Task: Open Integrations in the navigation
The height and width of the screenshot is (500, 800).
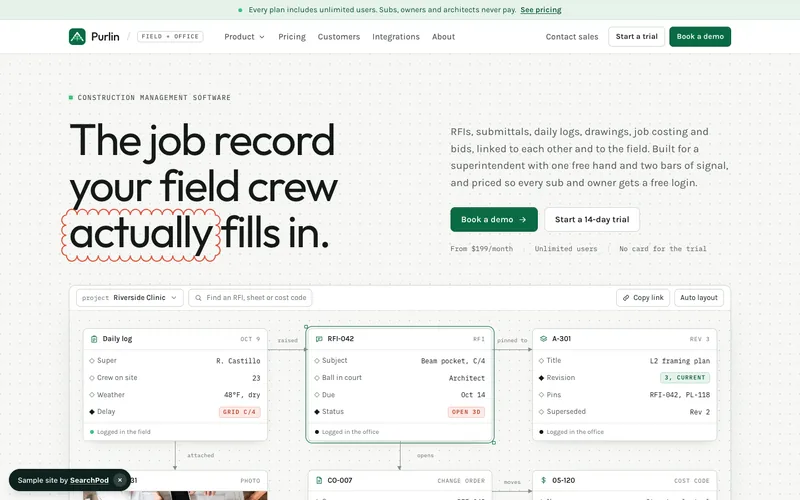Action: tap(396, 37)
